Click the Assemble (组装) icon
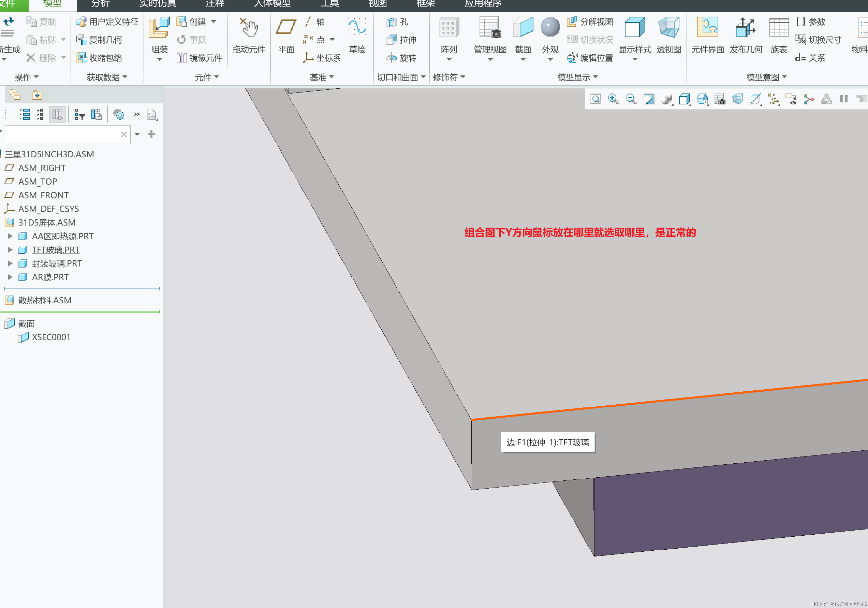The height and width of the screenshot is (608, 868). click(159, 28)
